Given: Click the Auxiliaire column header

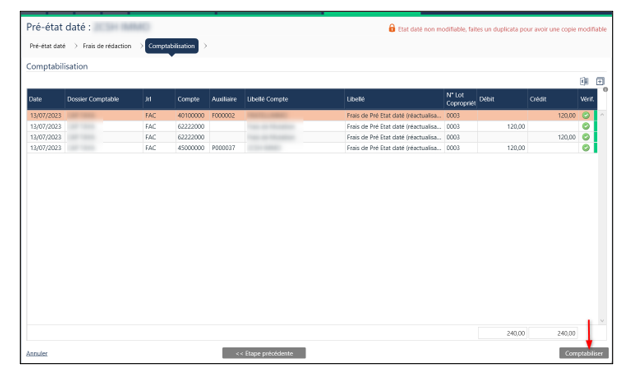Looking at the screenshot, I should click(x=227, y=99).
